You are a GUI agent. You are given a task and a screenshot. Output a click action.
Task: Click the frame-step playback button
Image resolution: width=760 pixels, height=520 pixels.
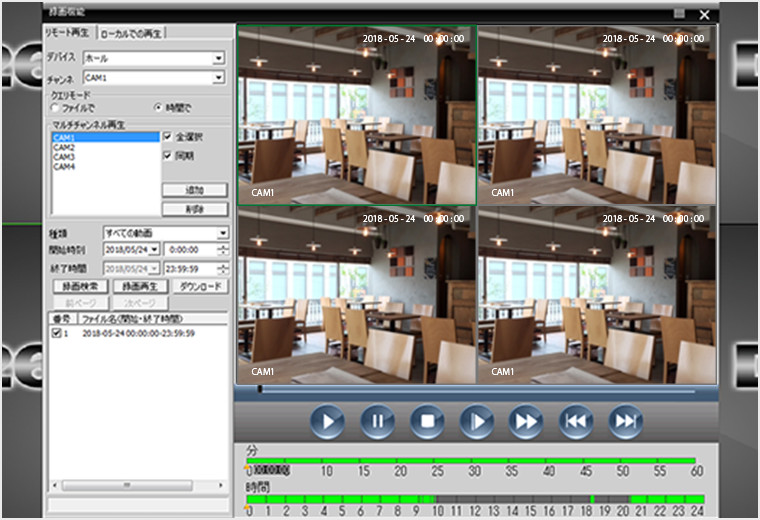[477, 421]
